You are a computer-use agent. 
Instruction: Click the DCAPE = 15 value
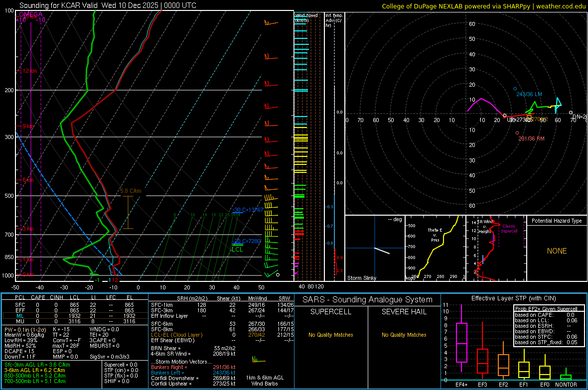point(19,351)
